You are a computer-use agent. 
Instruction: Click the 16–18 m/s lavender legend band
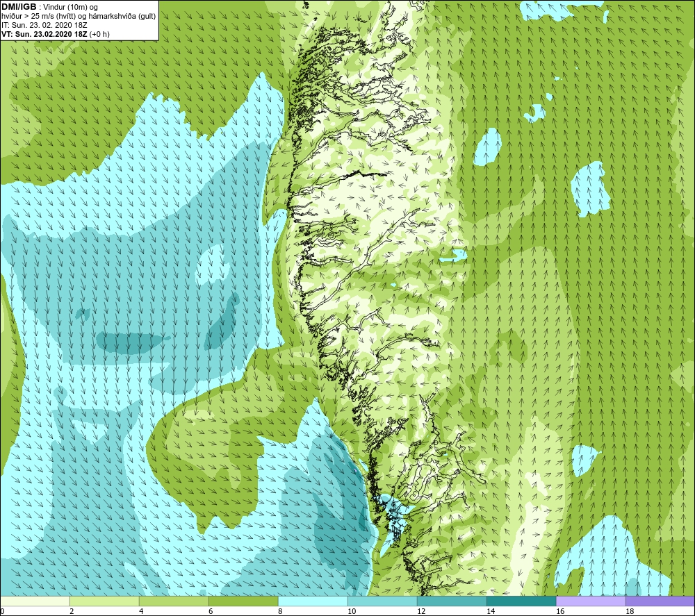[591, 601]
